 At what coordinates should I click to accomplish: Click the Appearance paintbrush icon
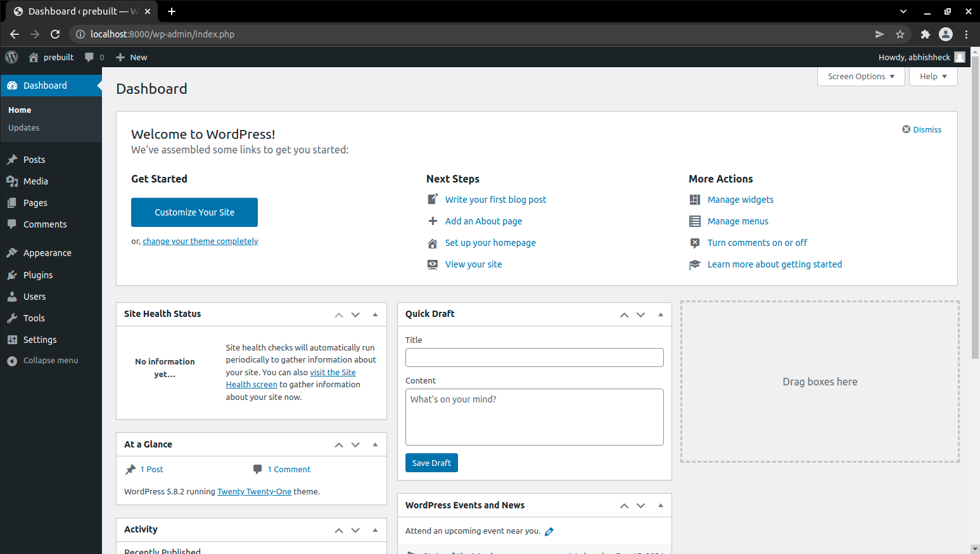12,253
